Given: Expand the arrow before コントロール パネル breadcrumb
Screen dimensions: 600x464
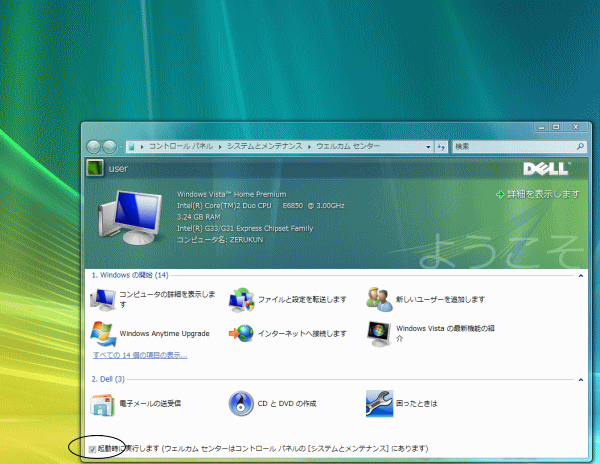Looking at the screenshot, I should pos(142,147).
